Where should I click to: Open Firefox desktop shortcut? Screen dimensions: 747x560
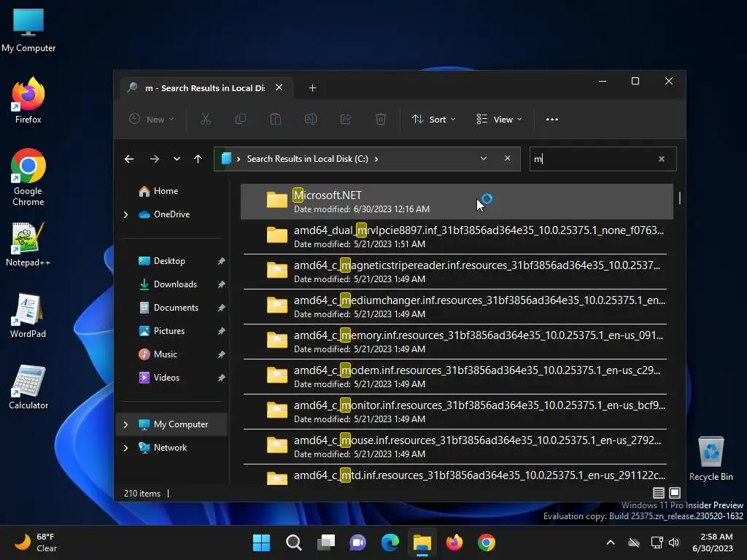28,101
